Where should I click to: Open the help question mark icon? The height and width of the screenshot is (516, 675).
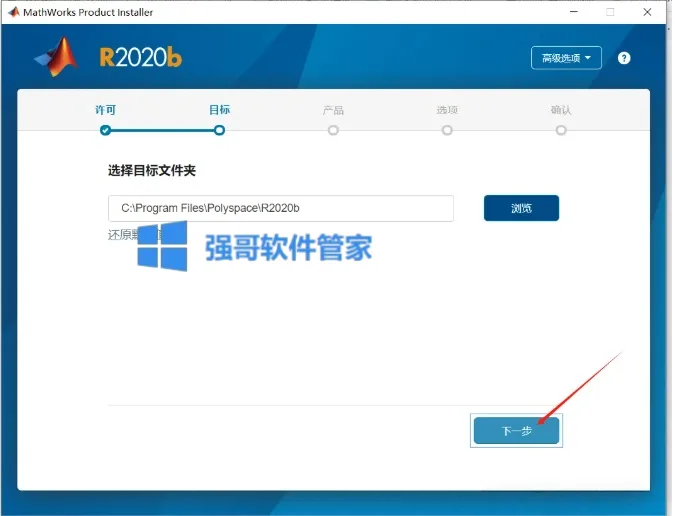[x=624, y=58]
